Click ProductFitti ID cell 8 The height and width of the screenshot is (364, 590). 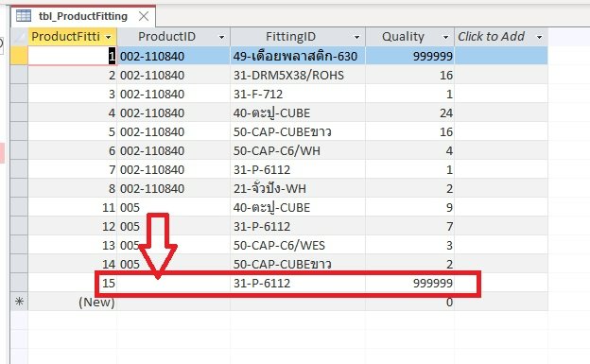[72, 188]
